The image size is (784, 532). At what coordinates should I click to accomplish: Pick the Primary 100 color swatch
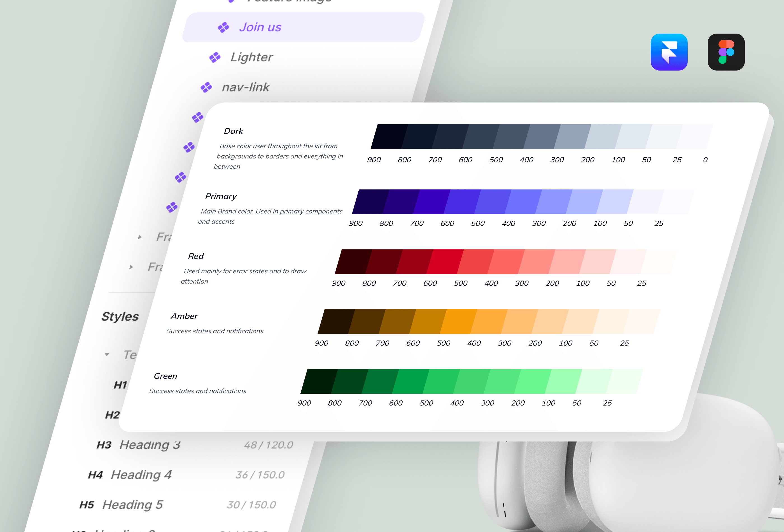tap(615, 202)
